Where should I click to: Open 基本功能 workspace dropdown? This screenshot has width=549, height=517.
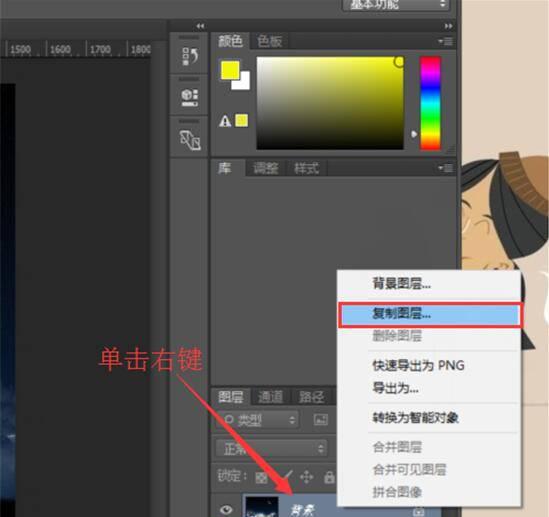pyautogui.click(x=396, y=5)
